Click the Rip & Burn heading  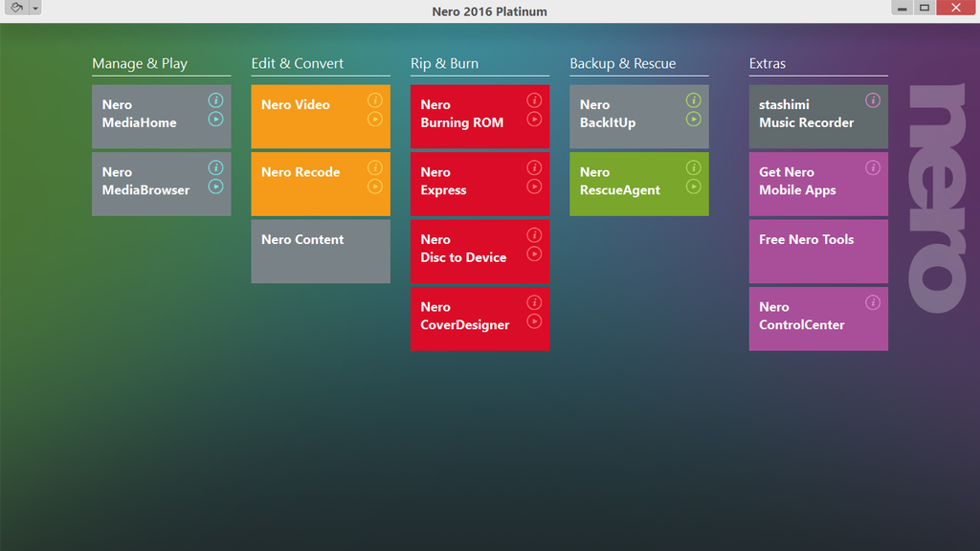pos(444,64)
